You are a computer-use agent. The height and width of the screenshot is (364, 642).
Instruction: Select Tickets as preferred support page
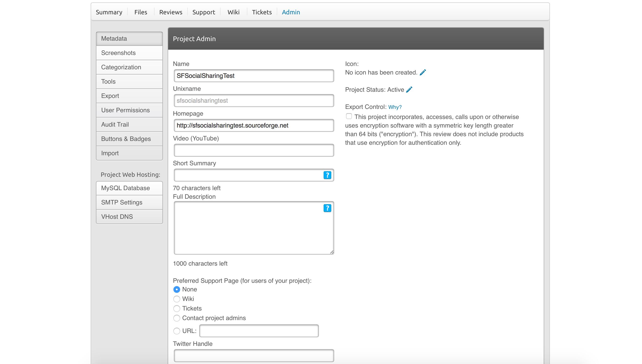(x=177, y=309)
